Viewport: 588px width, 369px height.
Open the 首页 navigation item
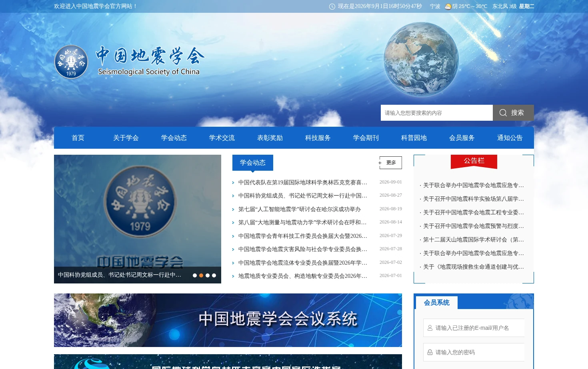78,138
